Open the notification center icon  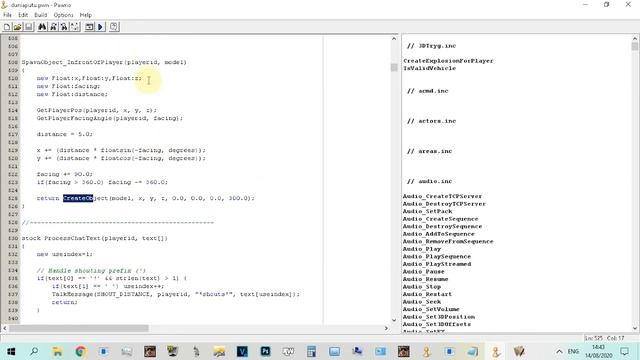coord(624,351)
